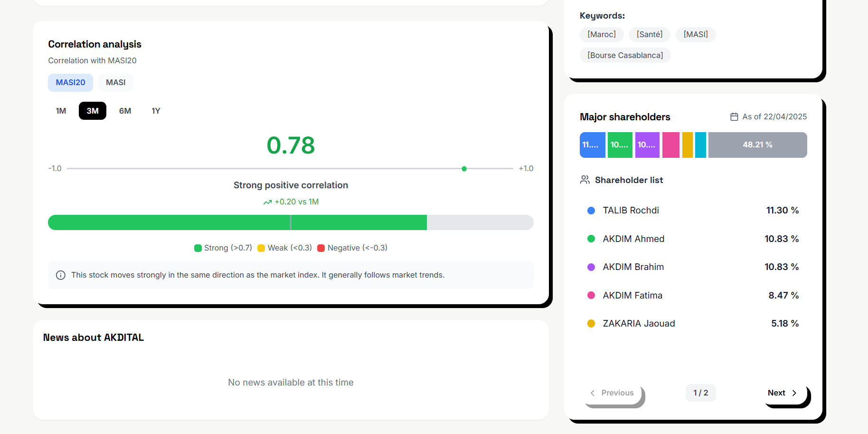Click the blue dot beside TALIB Rochdi
Viewport: 868px width, 434px height.
591,211
